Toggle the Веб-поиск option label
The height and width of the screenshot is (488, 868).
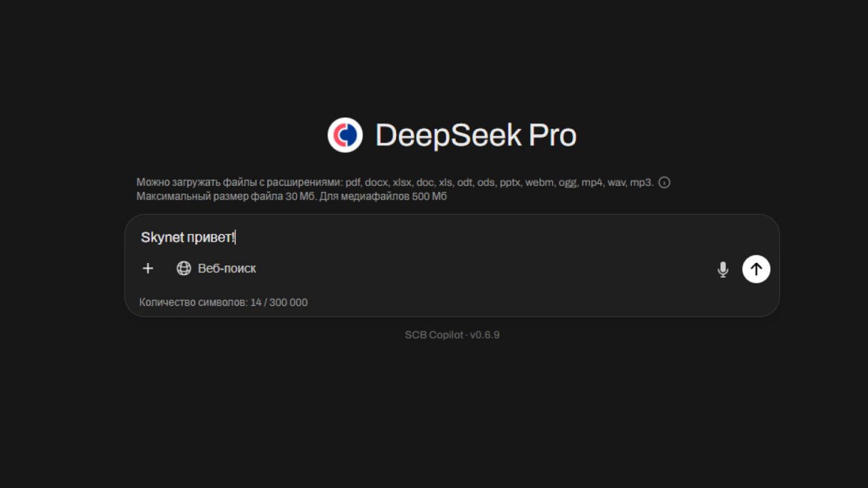pos(226,268)
